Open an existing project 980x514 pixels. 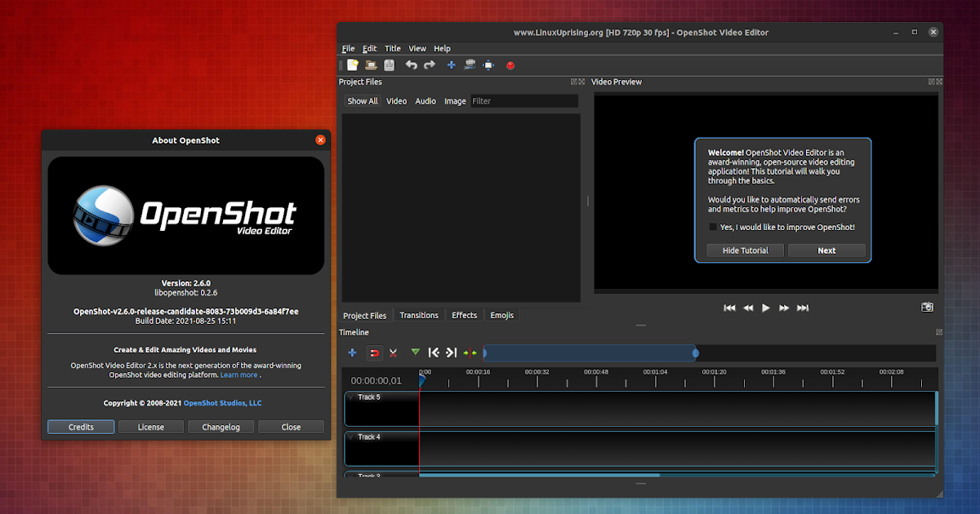[x=370, y=65]
